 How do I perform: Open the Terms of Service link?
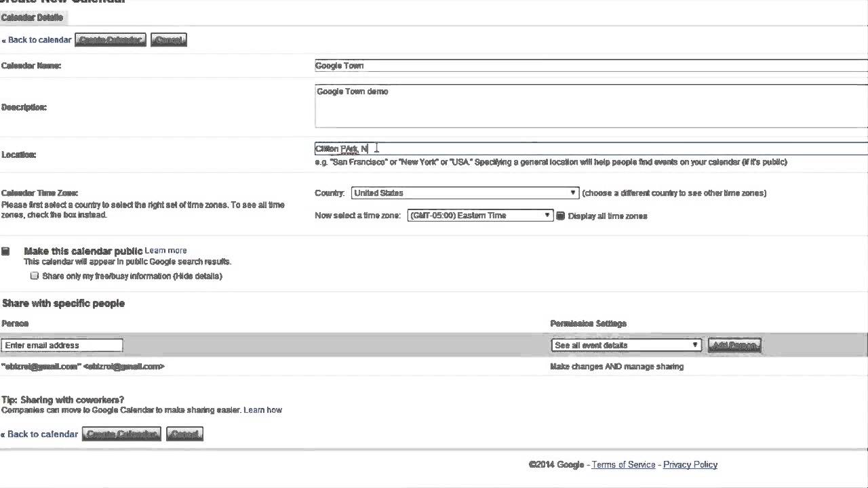coord(623,465)
